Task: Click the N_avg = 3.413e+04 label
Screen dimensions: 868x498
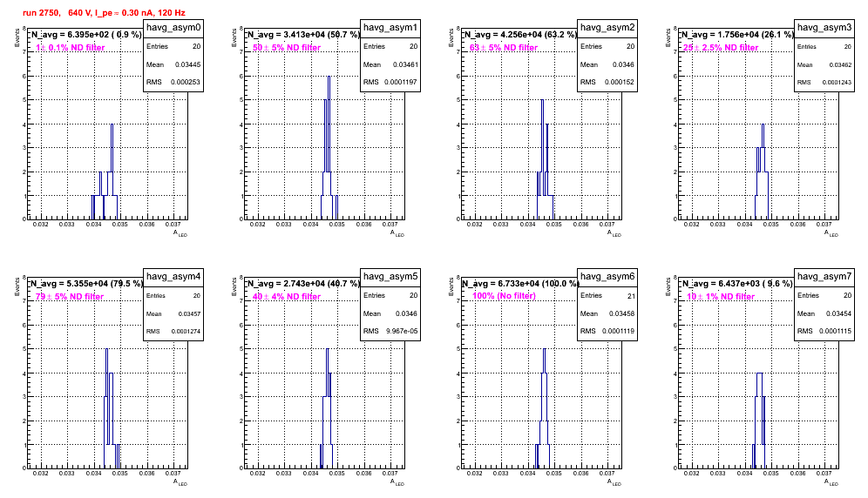Action: click(x=303, y=35)
